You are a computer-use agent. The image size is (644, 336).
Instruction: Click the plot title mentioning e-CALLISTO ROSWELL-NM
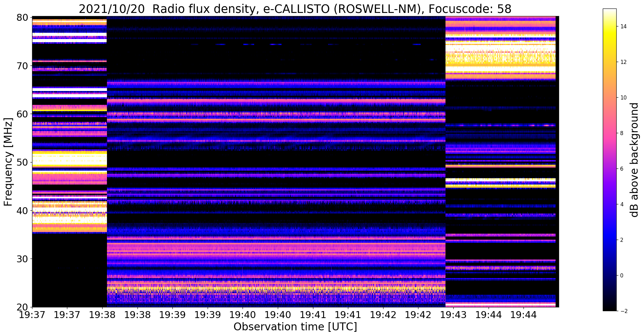tap(295, 9)
